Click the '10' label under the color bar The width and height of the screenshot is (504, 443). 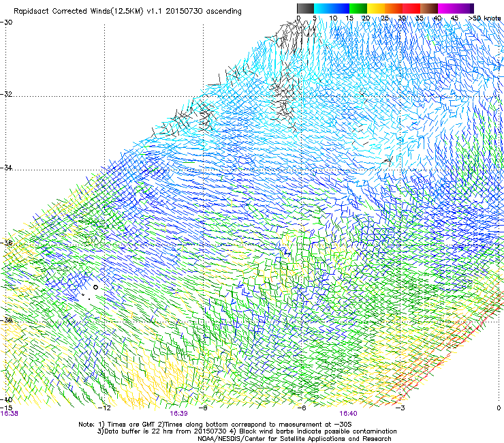pos(333,18)
